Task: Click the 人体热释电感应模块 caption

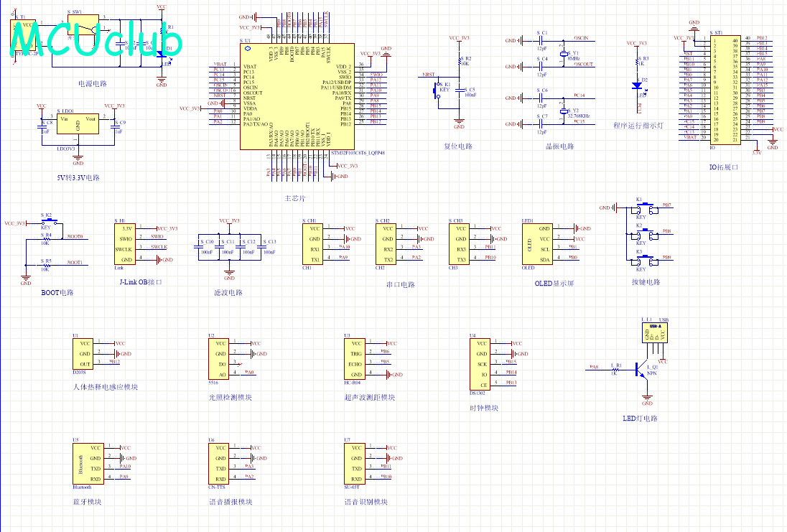Action: [106, 386]
